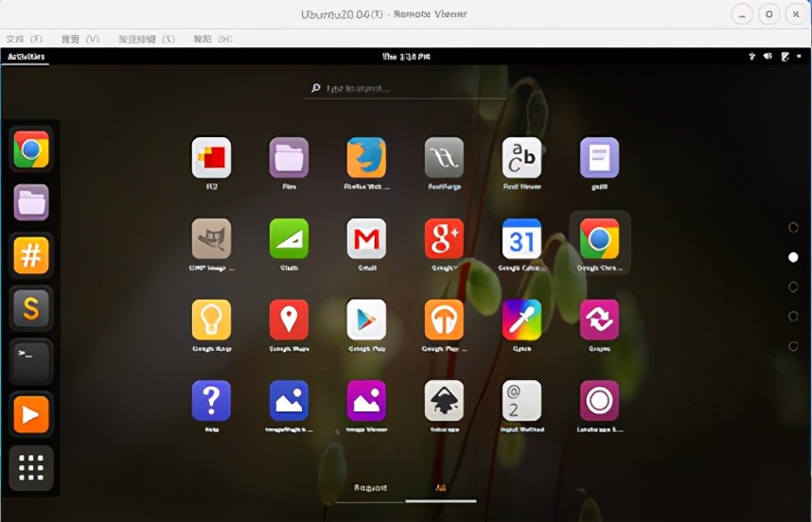Launch the pink sync arrows app
The width and height of the screenshot is (812, 522).
600,320
